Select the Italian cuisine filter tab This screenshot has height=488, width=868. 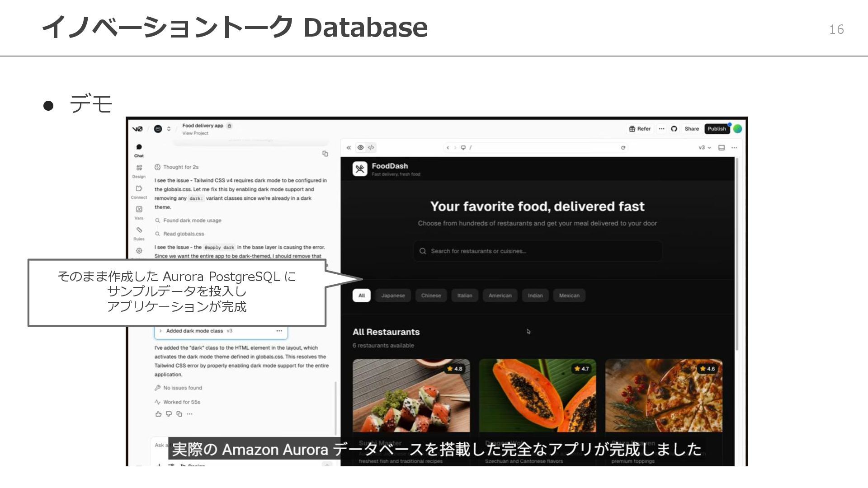pyautogui.click(x=464, y=296)
